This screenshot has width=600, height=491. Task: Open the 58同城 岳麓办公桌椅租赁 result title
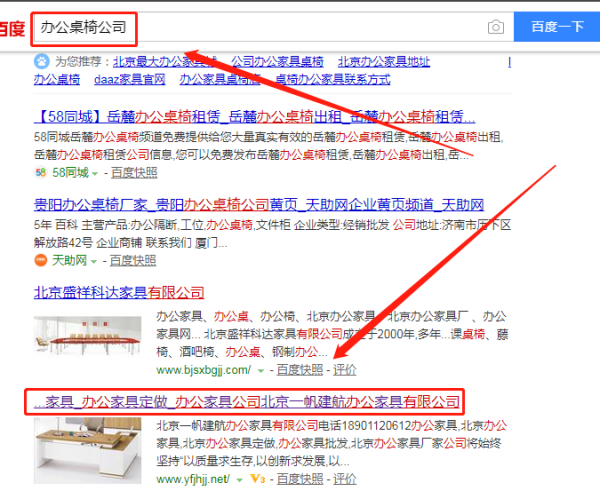tap(254, 116)
